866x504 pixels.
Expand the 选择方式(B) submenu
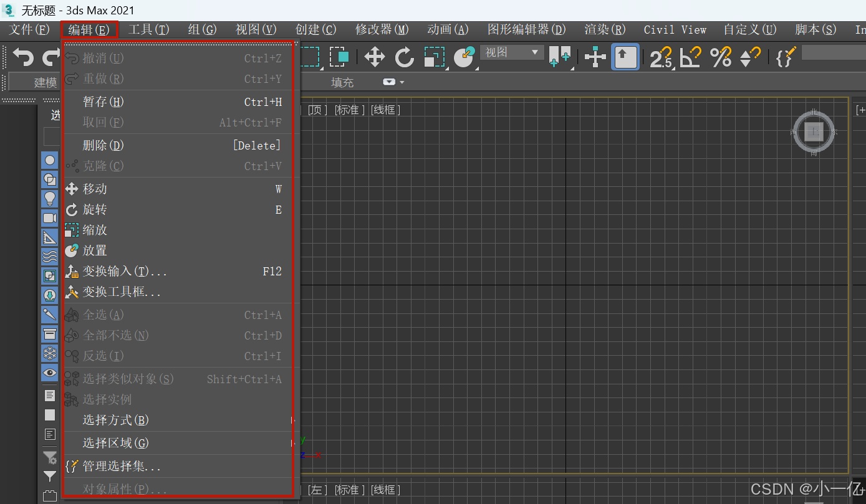point(178,420)
